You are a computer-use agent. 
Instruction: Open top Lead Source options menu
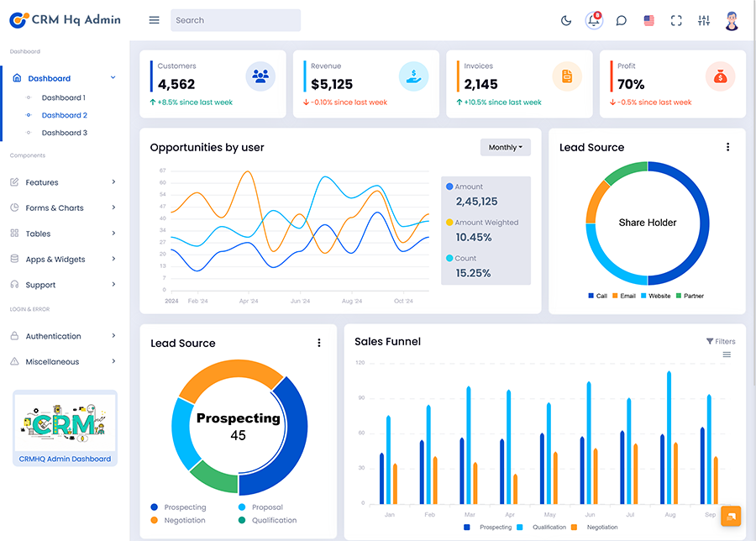(727, 147)
